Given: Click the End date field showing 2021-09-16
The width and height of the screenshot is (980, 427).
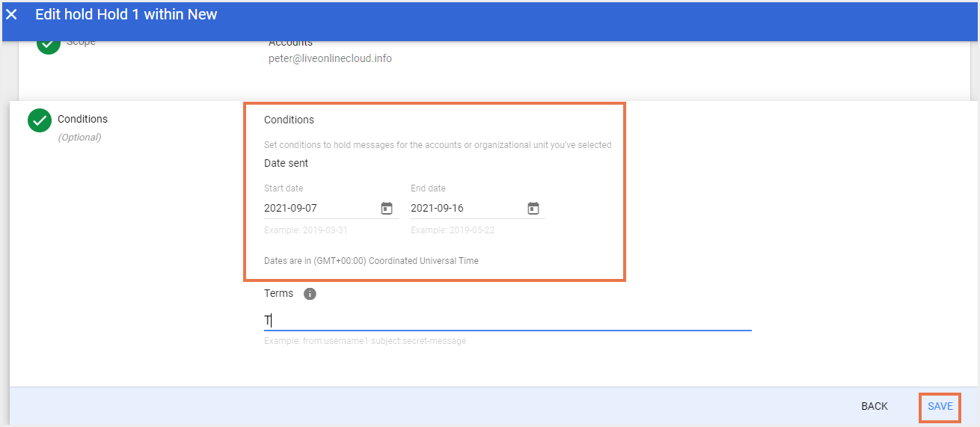Looking at the screenshot, I should click(465, 208).
